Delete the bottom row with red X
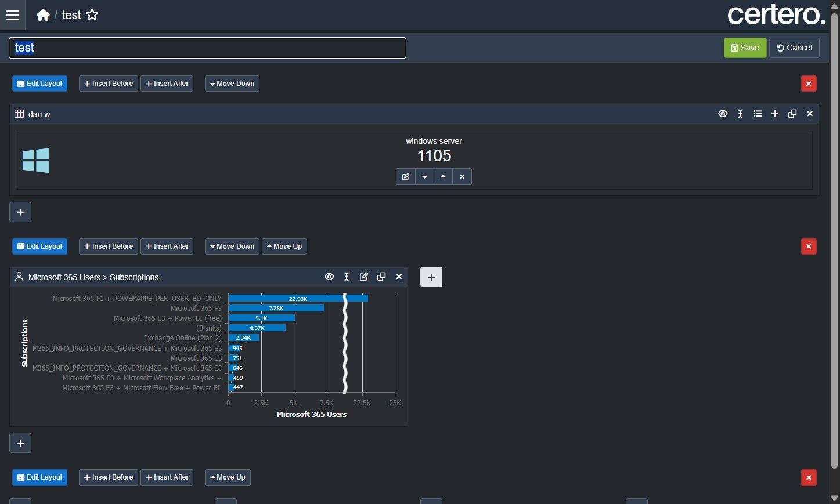Image resolution: width=840 pixels, height=504 pixels. pos(809,477)
